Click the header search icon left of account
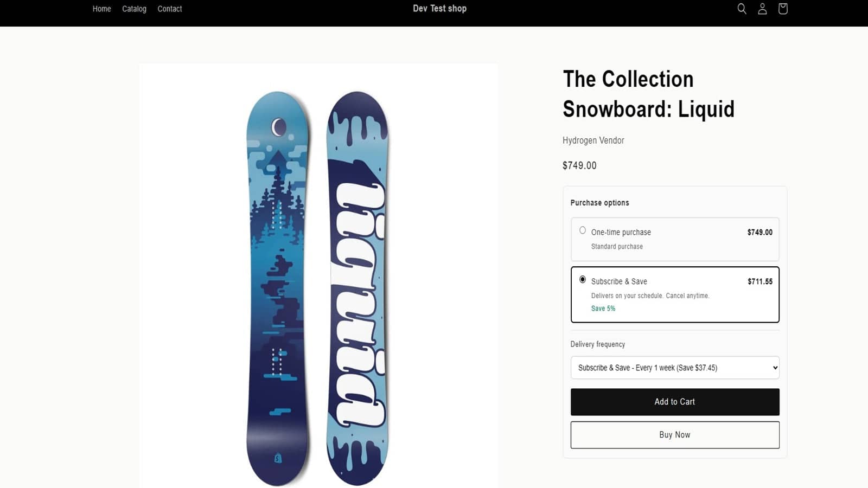 pos(742,9)
